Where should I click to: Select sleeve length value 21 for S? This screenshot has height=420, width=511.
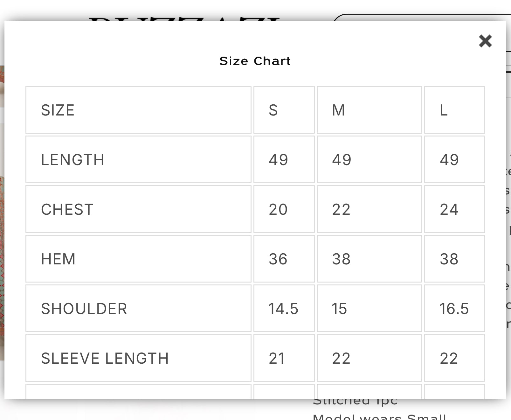click(277, 358)
